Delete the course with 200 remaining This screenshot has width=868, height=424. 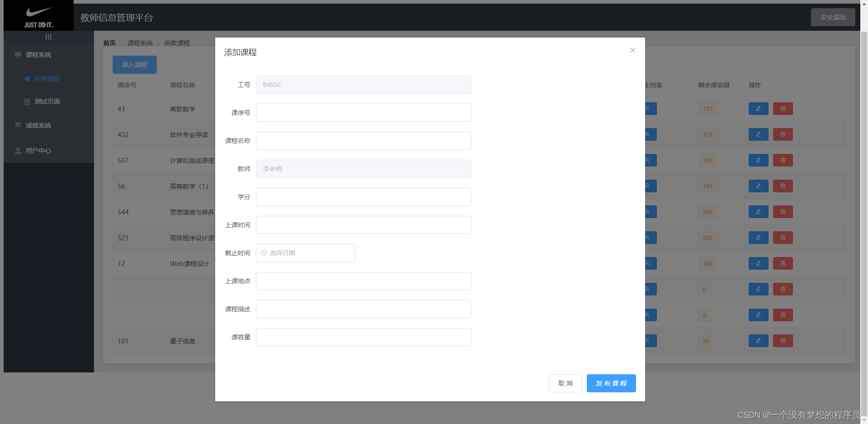click(x=783, y=212)
